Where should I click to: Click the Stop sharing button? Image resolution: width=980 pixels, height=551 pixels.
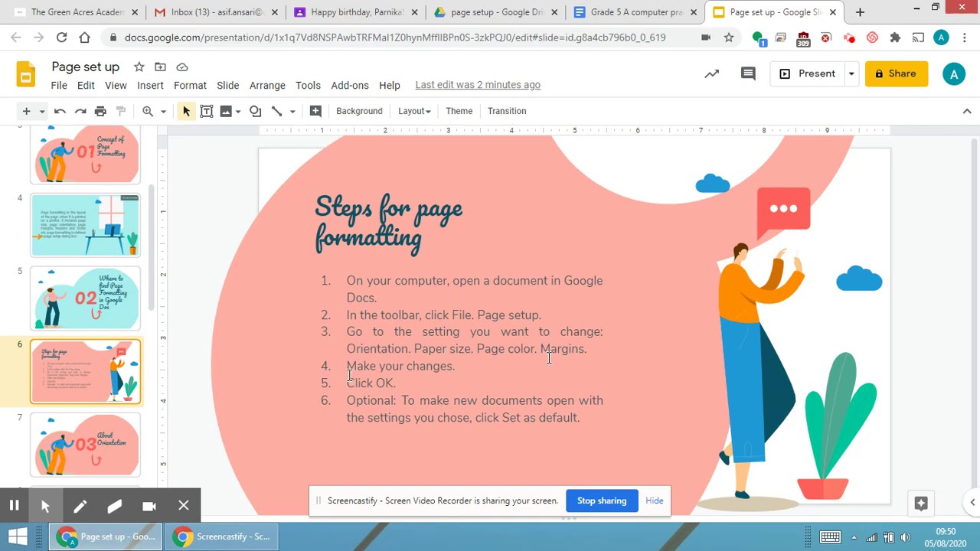(602, 500)
